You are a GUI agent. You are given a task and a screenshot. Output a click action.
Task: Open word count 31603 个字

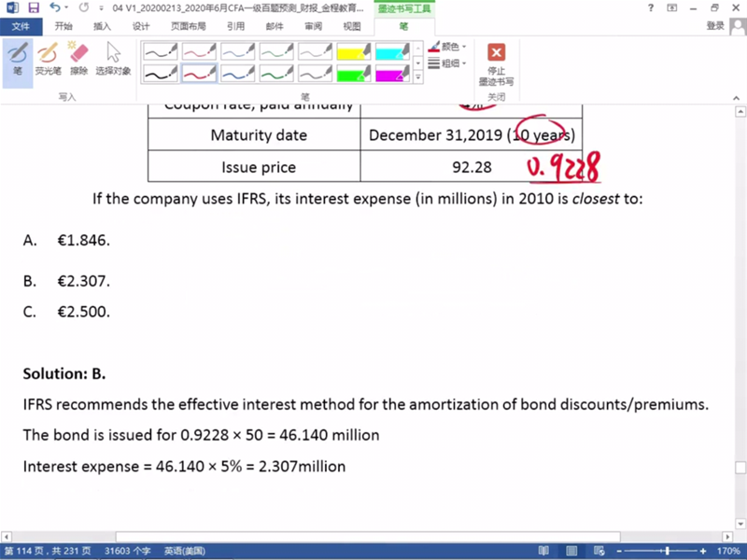[128, 551]
